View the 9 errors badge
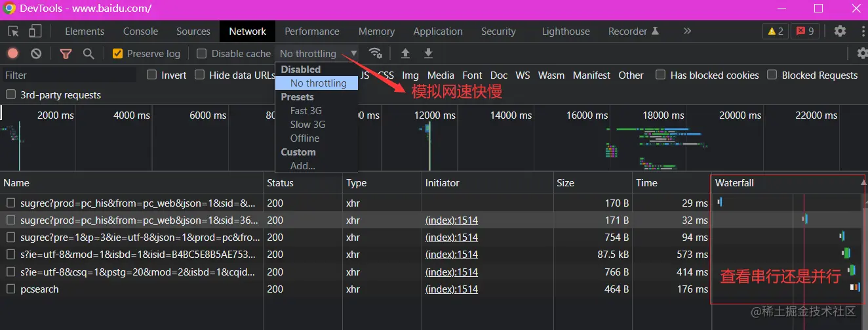 click(805, 31)
